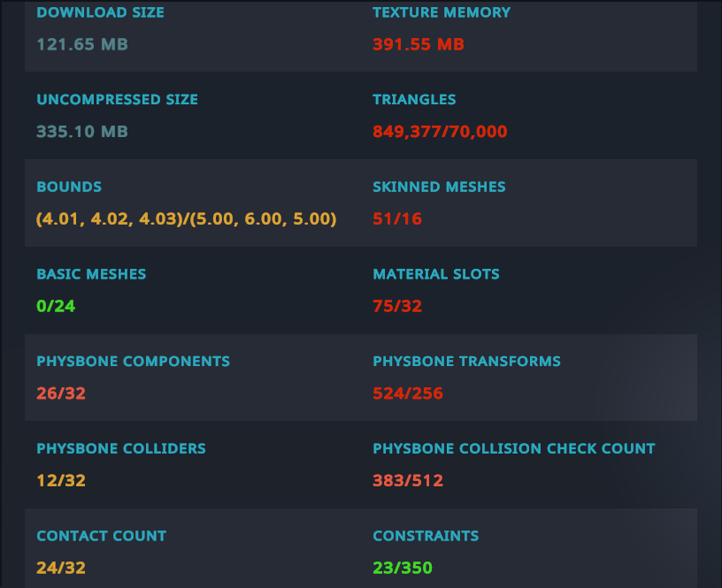The image size is (722, 588).
Task: Select the 12/32 physbone colliders value
Action: (x=61, y=481)
